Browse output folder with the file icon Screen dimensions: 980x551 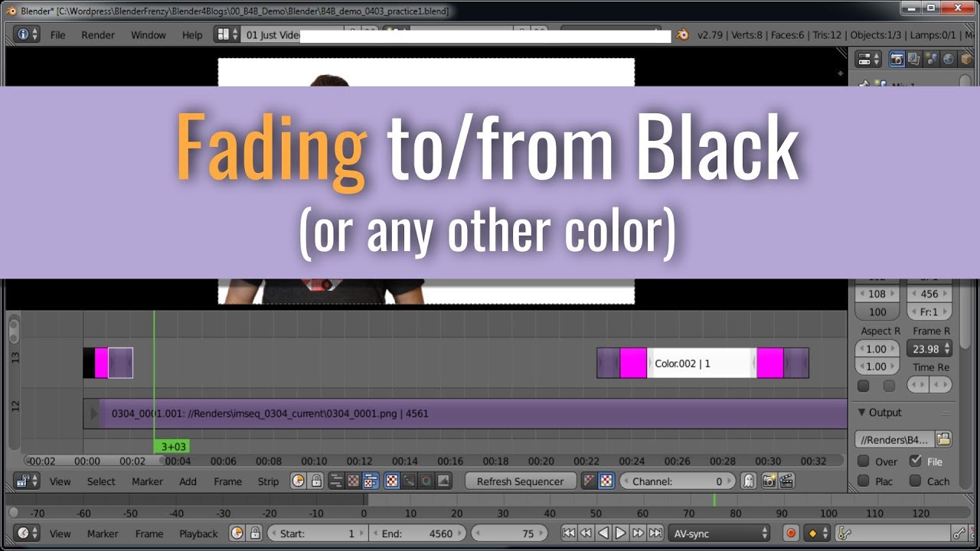click(943, 439)
